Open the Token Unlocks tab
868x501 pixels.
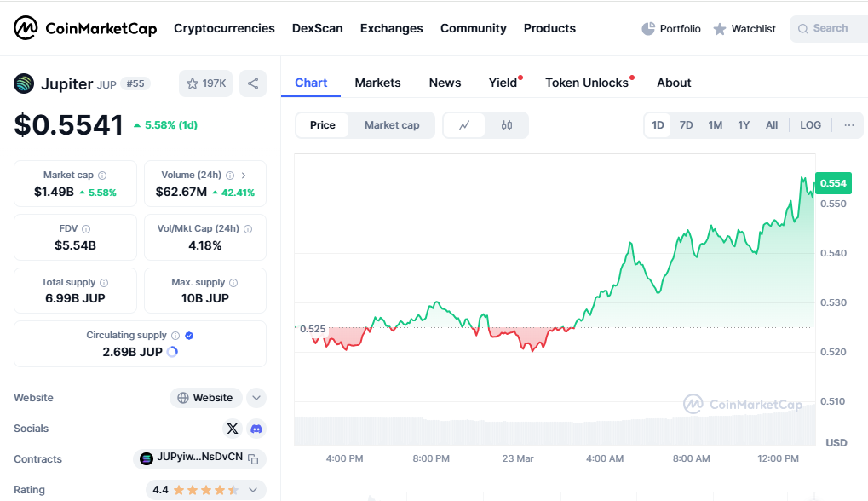[x=587, y=83]
